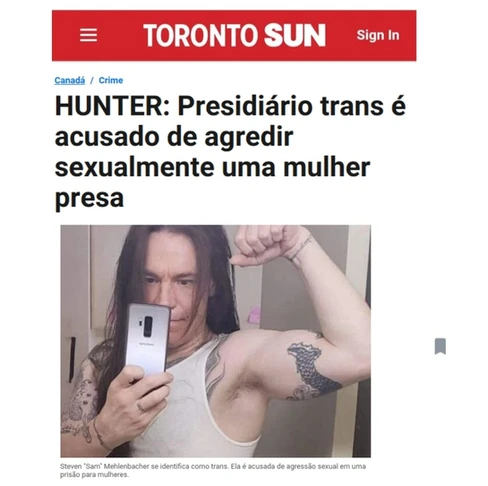Go to the Canadá section breadcrumb
Screen dimensions: 488x486
(70, 80)
